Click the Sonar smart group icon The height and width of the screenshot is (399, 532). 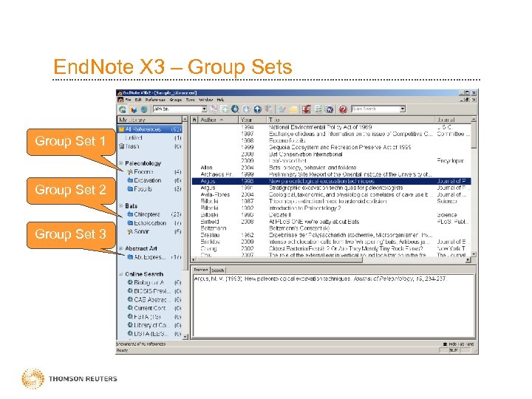tap(129, 231)
